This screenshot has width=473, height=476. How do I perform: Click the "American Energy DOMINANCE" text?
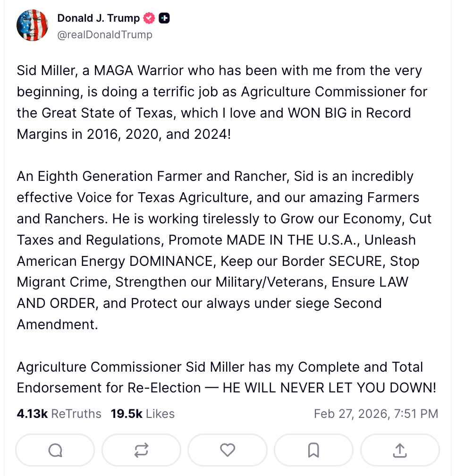pos(117,261)
